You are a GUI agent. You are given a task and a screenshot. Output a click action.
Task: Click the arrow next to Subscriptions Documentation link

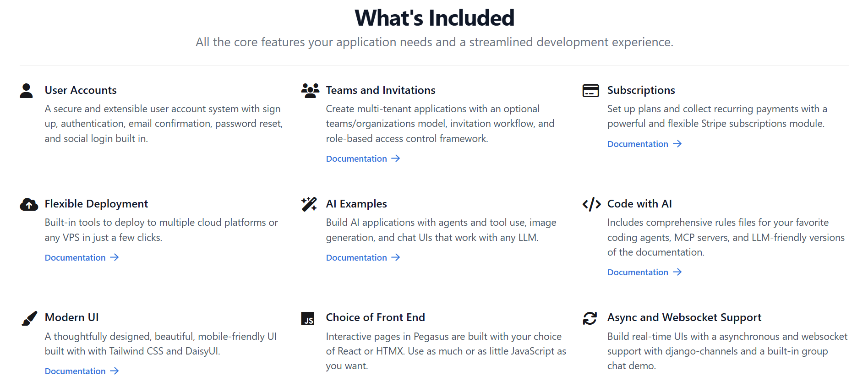(x=677, y=144)
